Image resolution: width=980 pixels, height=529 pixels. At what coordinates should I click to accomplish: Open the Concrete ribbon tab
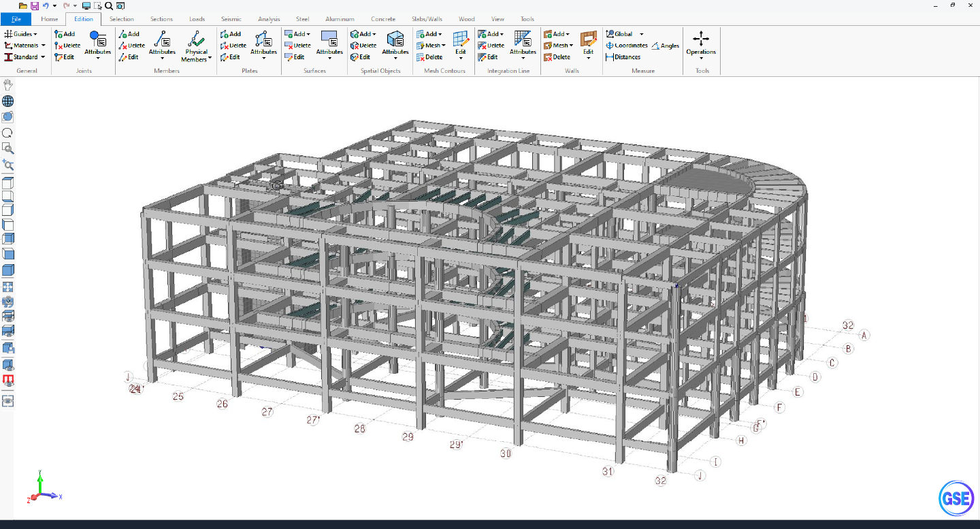383,19
